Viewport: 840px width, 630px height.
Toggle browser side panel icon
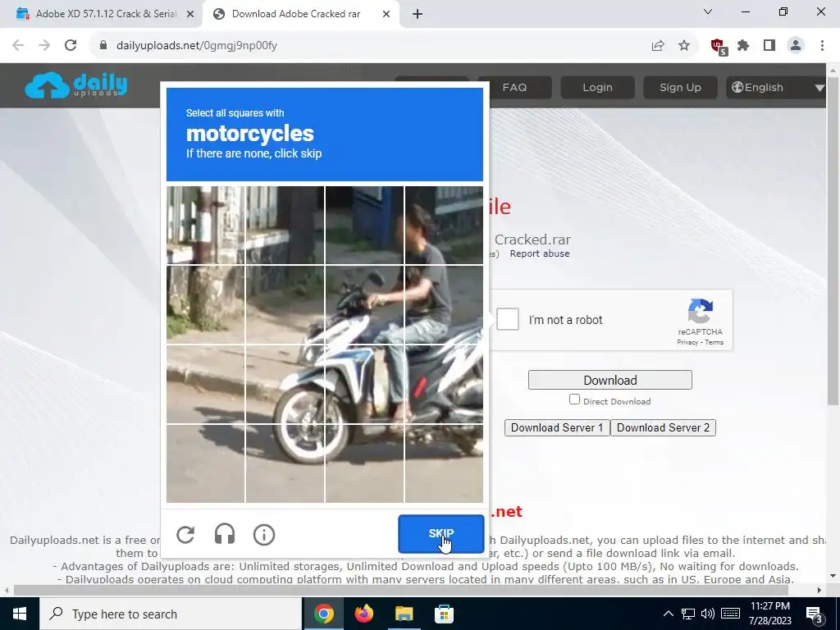point(769,46)
